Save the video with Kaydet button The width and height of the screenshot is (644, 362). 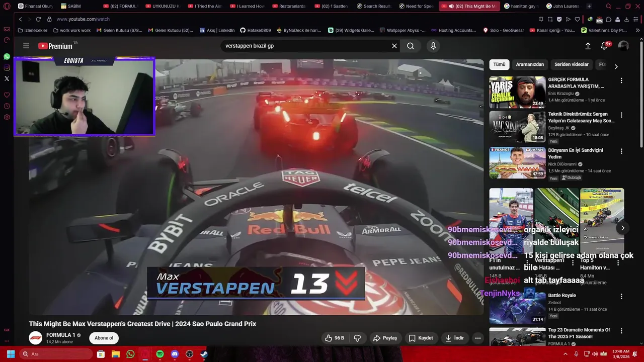(x=421, y=338)
